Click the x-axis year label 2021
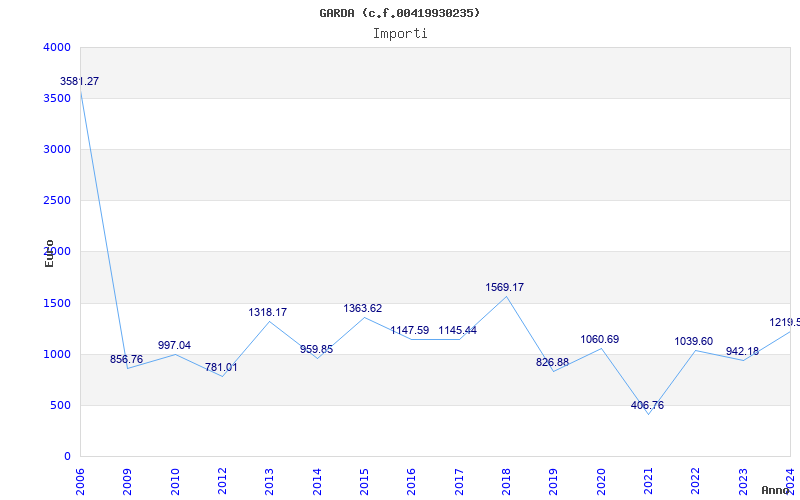Image resolution: width=800 pixels, height=500 pixels. coord(648,482)
